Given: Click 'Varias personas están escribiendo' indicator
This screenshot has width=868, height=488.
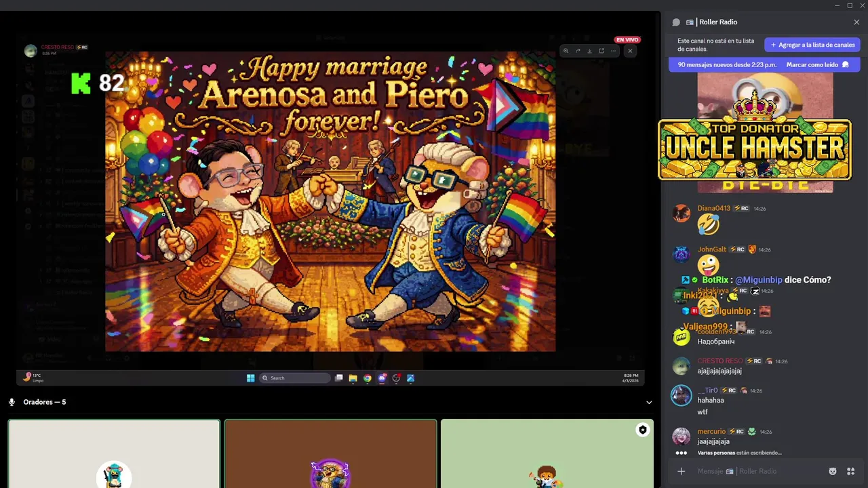Looking at the screenshot, I should (x=739, y=453).
